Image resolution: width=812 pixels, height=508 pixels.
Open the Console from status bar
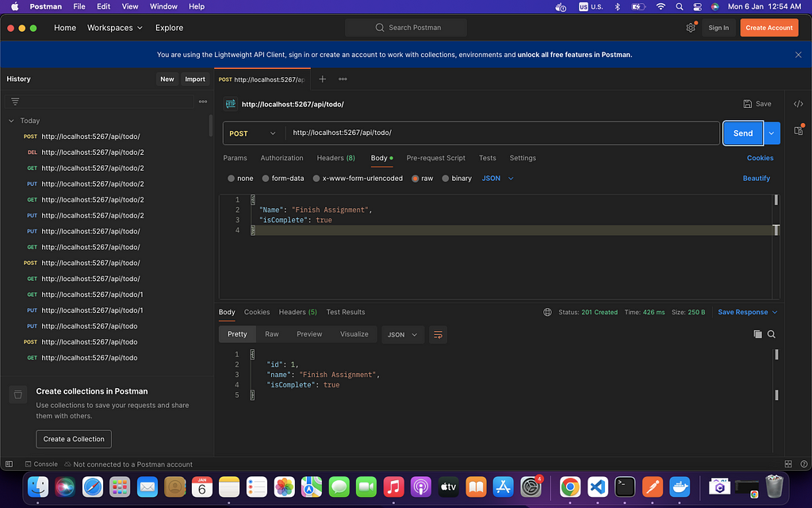coord(41,464)
